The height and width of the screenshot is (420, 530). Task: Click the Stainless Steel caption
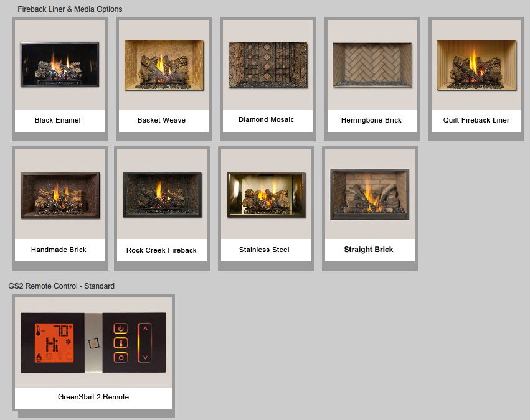click(264, 250)
